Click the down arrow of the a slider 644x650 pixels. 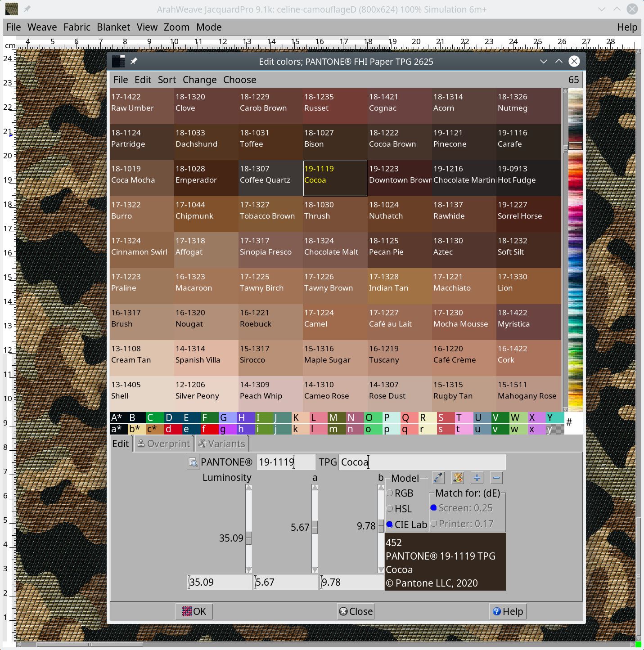(x=315, y=570)
